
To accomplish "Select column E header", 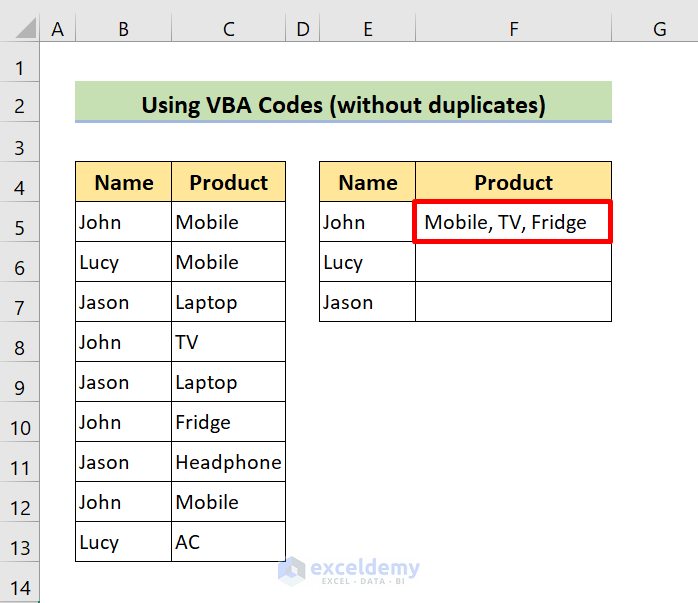I will tap(368, 29).
